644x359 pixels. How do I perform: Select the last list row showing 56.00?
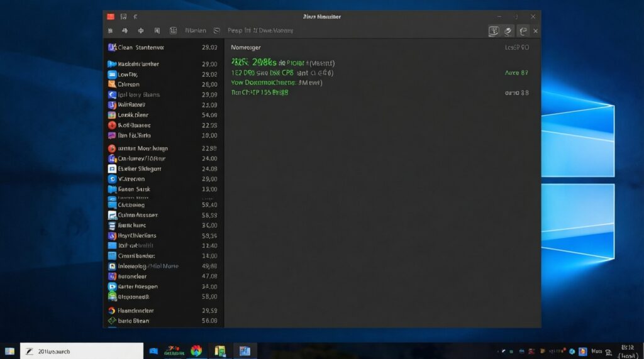pos(164,321)
